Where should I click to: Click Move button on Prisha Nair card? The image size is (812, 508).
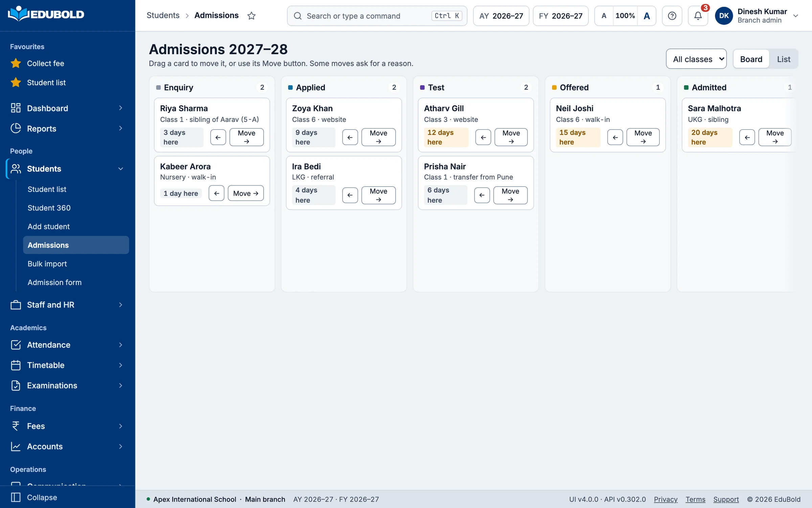pyautogui.click(x=510, y=195)
